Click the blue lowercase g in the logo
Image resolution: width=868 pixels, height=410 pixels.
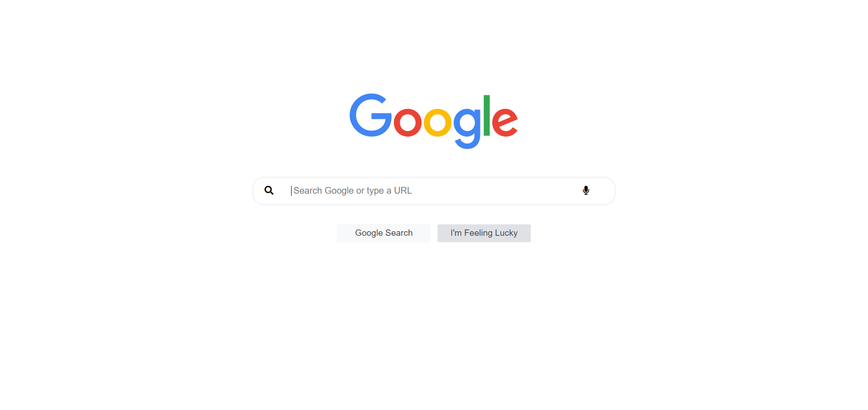click(467, 129)
